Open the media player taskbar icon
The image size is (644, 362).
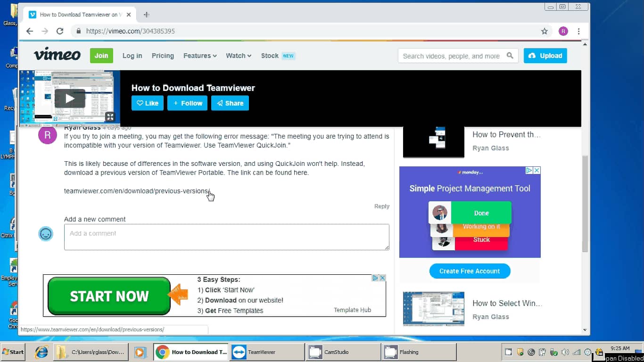click(140, 352)
